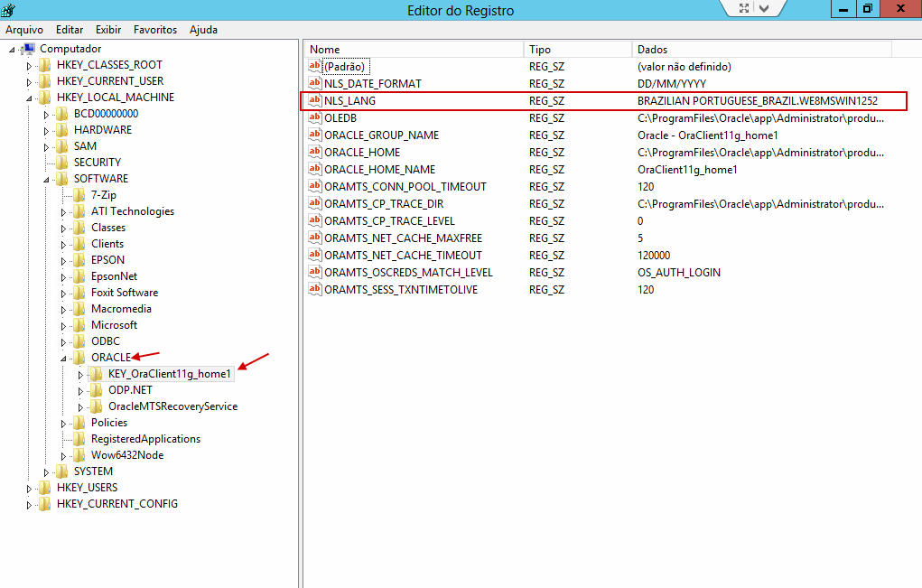Click the string value icon of ORAMTS_OSCREDS_MATCH_LEVEL
Screen dimensions: 922x588
coord(315,272)
